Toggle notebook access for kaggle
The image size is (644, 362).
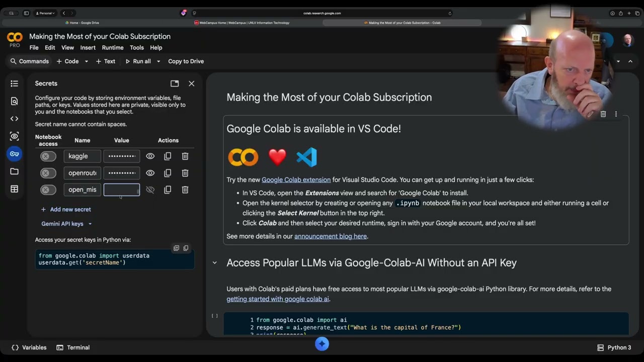(x=48, y=156)
